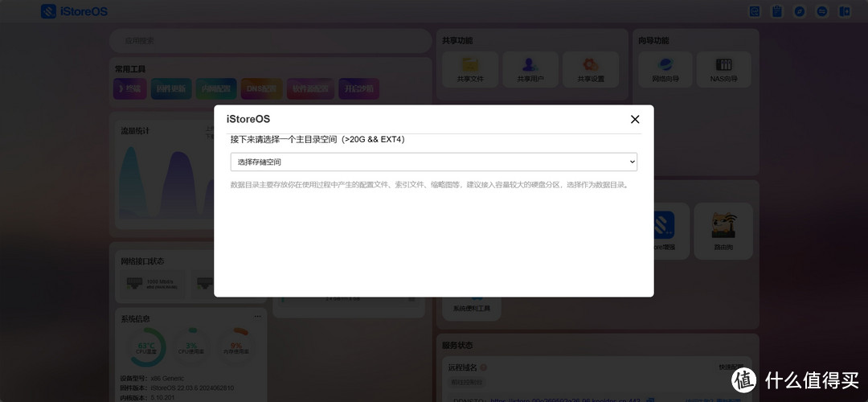Click the DNS配置 button
This screenshot has height=402, width=868.
point(261,88)
